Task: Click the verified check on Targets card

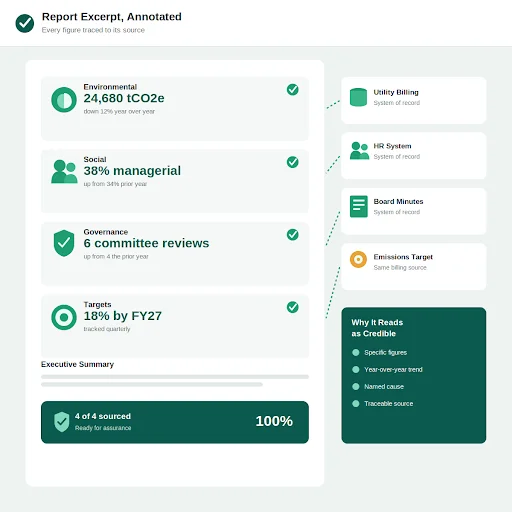Action: 293,307
